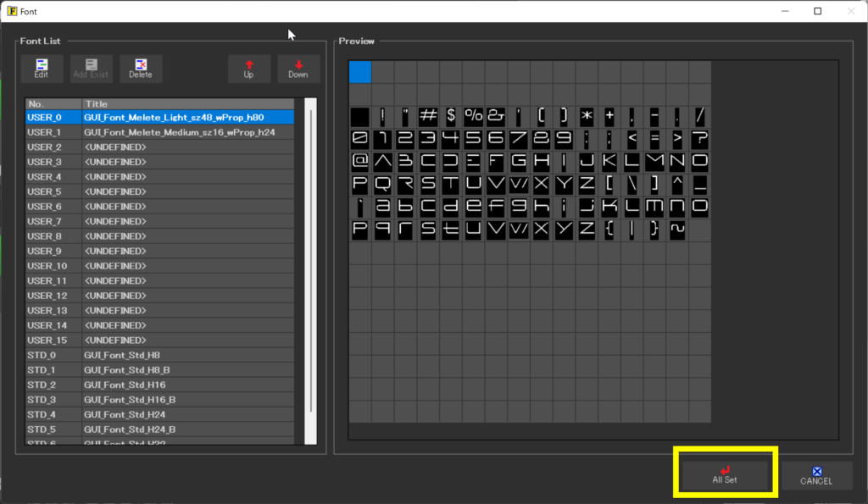Click the font list vertical scrollbar

(310, 271)
